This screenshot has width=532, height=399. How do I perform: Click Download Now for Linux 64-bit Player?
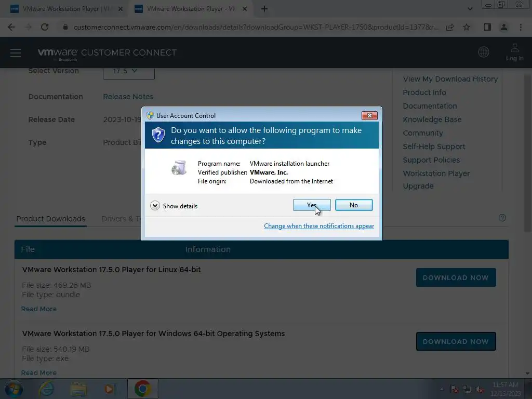[456, 277]
